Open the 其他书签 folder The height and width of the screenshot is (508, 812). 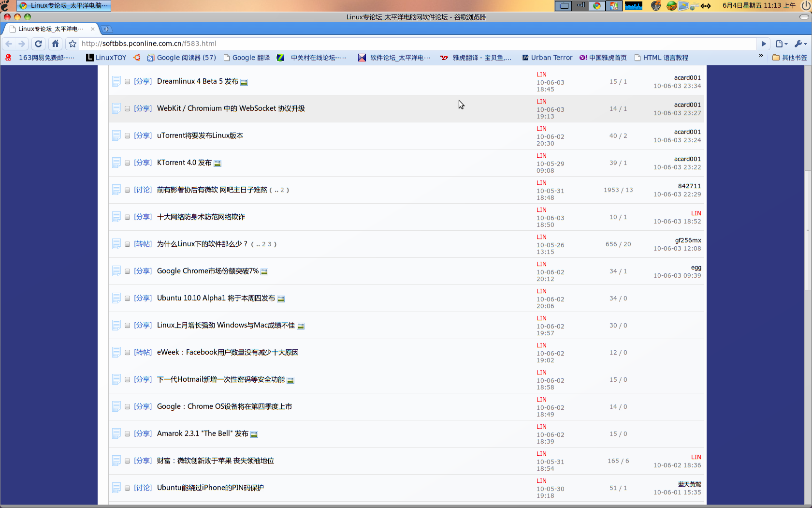pos(790,58)
